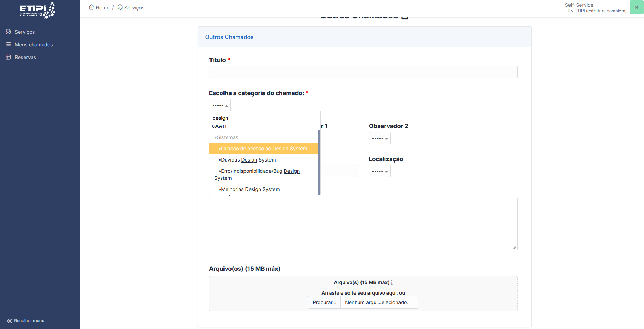The height and width of the screenshot is (329, 644).
Task: Collapse the sidebar using the double-chevron icon
Action: (9, 321)
